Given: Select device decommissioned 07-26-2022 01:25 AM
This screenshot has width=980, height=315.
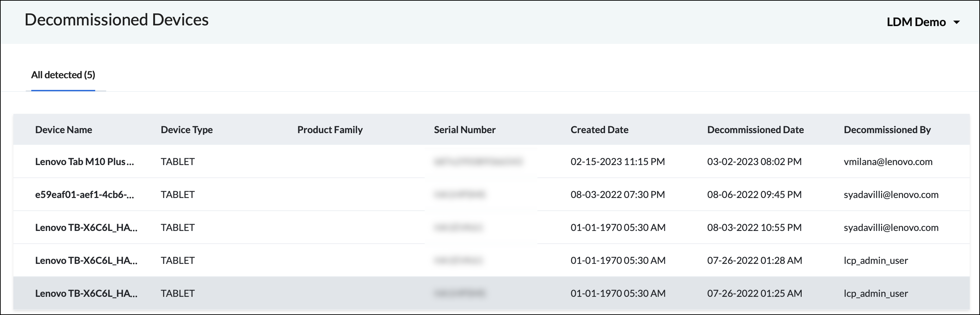Looking at the screenshot, I should click(x=754, y=293).
